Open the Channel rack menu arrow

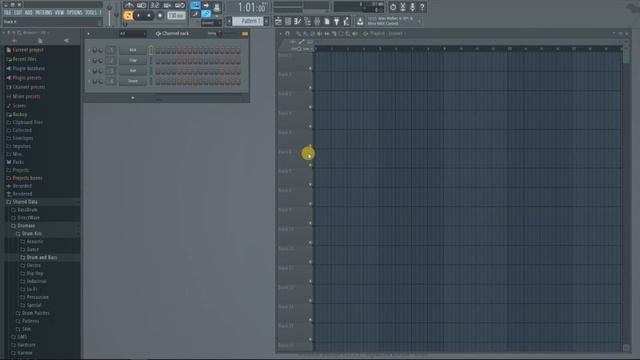89,33
